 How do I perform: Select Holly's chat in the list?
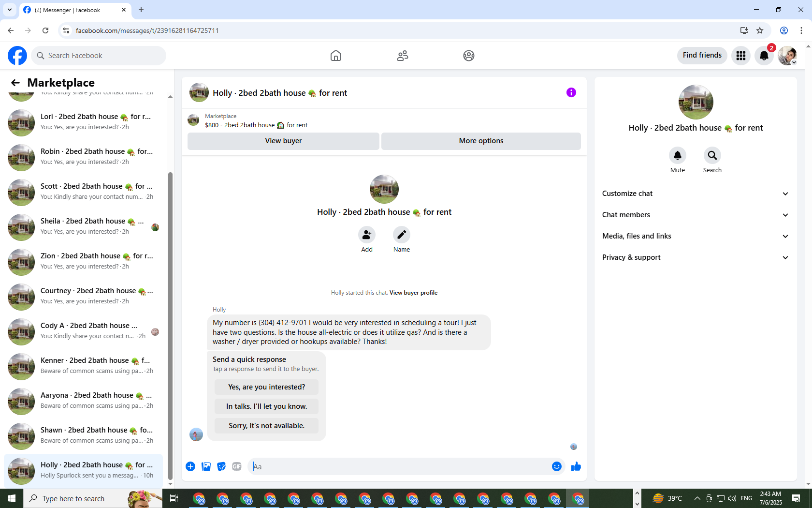tap(83, 470)
